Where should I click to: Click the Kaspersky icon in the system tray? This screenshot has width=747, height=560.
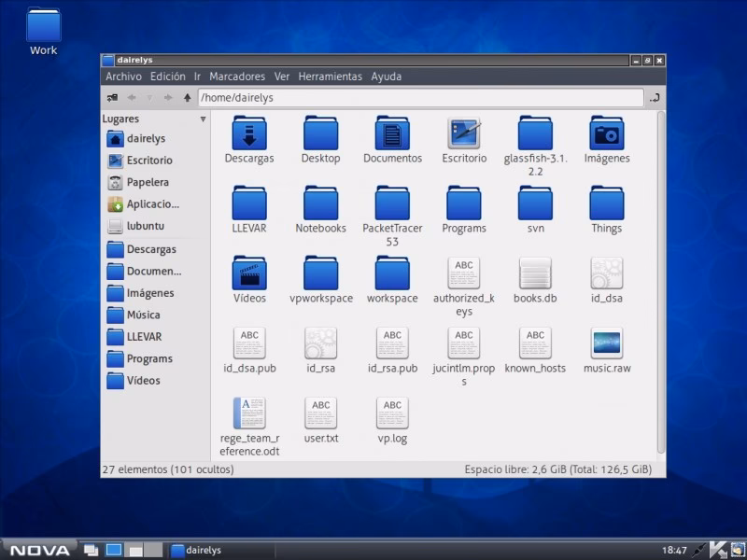tap(719, 550)
